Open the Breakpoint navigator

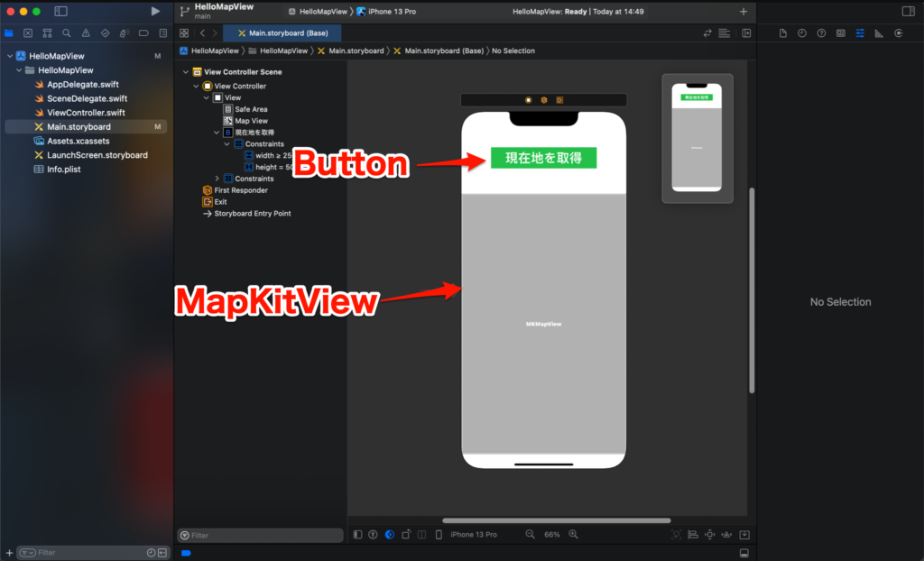tap(143, 32)
